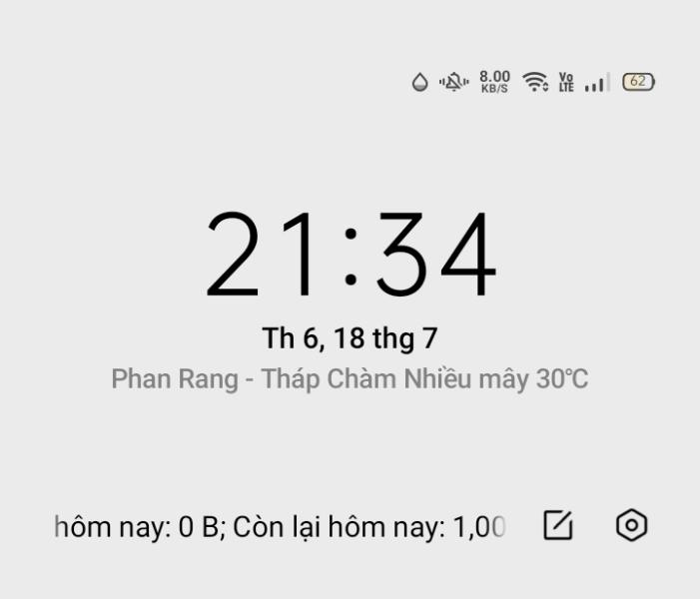Tap the VoLTE status icon
Viewport: 700px width, 599px height.
566,82
